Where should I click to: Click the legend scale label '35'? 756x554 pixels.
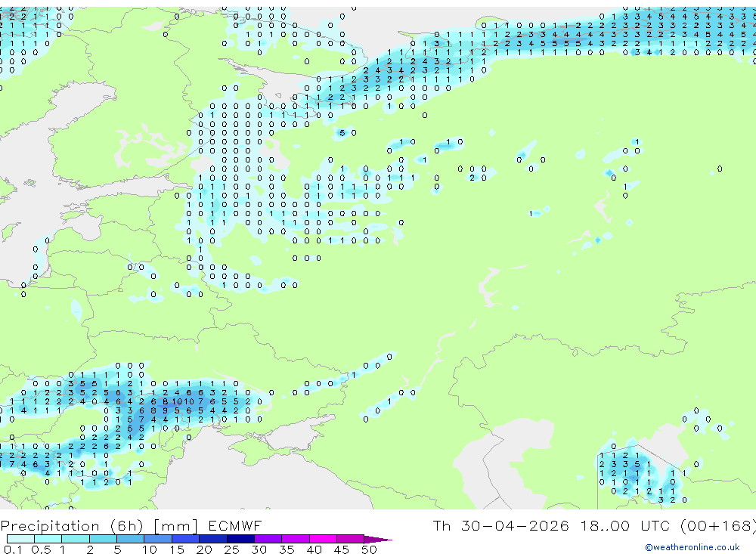pos(287,549)
